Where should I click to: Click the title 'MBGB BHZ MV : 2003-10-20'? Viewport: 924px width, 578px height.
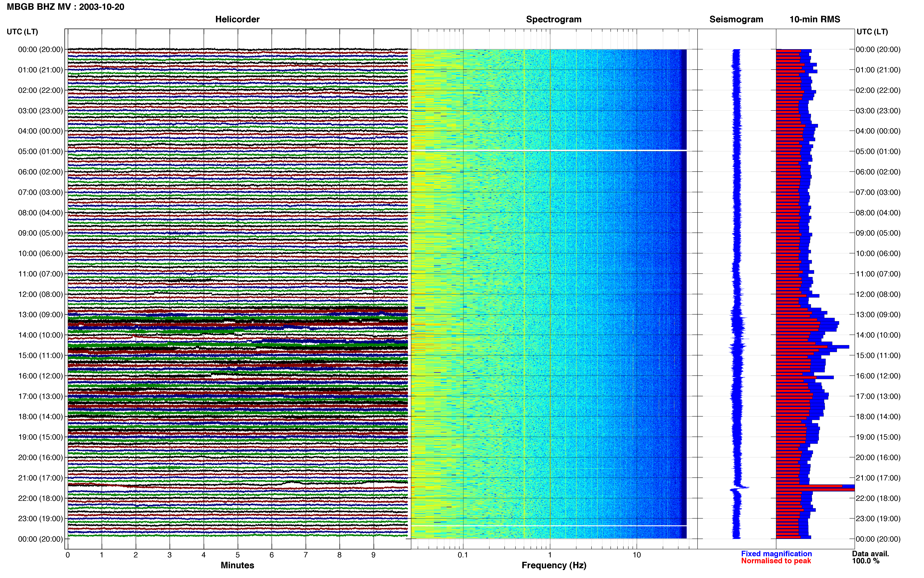click(x=65, y=7)
